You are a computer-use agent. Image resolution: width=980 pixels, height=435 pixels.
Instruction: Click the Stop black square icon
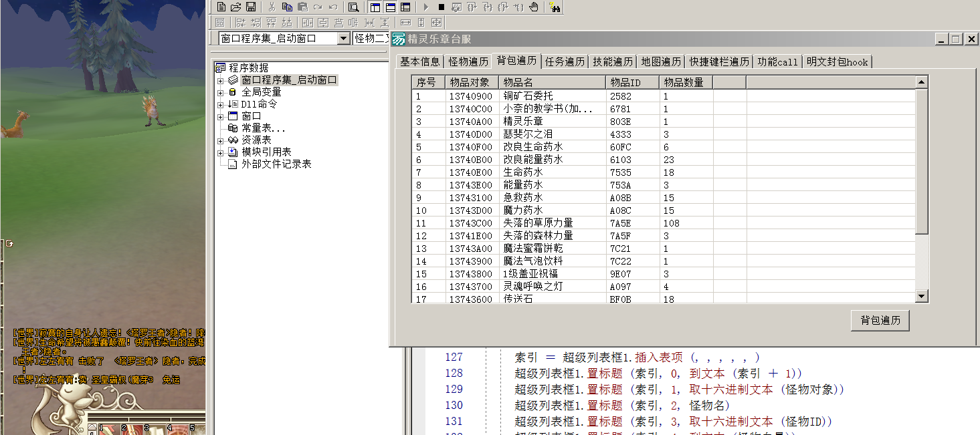[441, 7]
